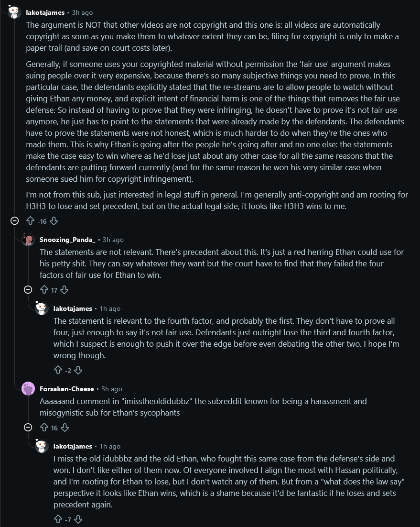Viewport: 420px width, 527px height.
Task: Upvote Forsaken-Cheese's comment scored 16
Action: pyautogui.click(x=44, y=428)
